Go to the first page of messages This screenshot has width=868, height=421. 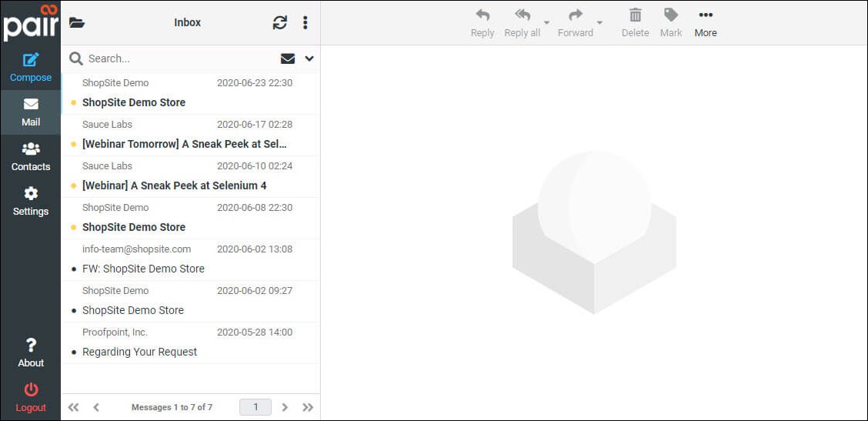point(73,407)
